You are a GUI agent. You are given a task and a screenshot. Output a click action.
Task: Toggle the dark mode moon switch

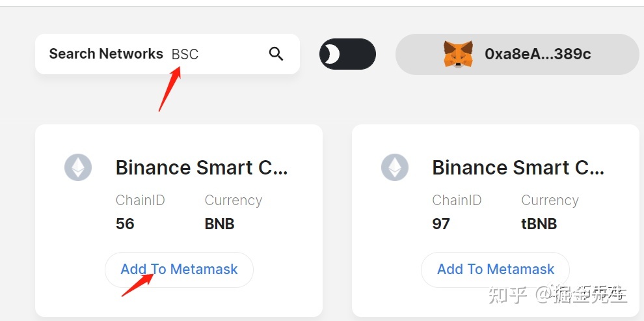pyautogui.click(x=347, y=54)
